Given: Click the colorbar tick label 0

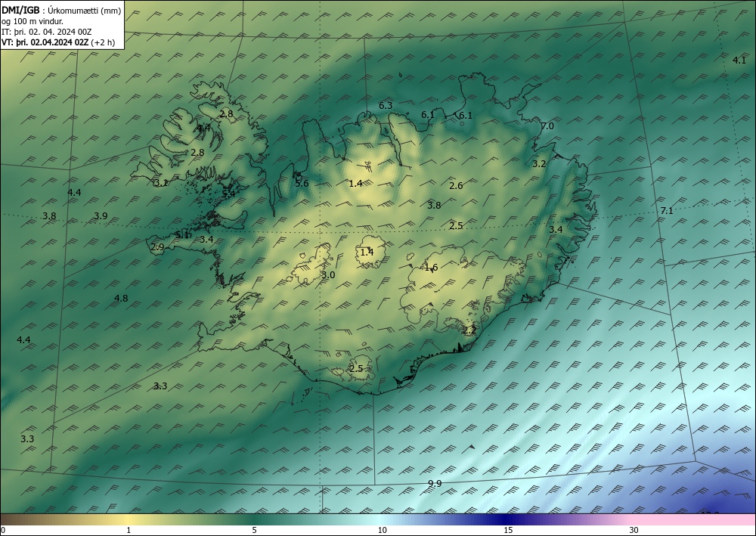Looking at the screenshot, I should point(3,530).
